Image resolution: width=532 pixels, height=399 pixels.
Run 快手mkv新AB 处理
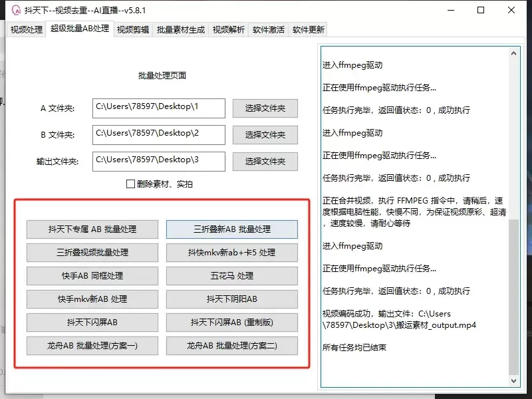pos(92,299)
